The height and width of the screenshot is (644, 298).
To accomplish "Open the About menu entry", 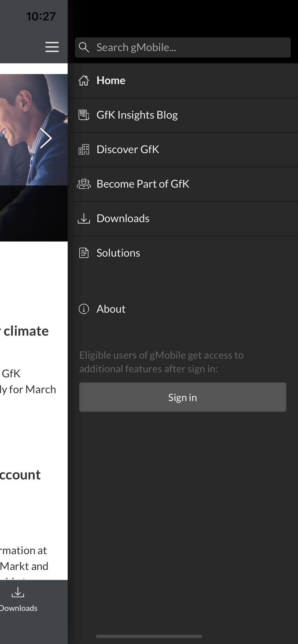I will click(x=183, y=309).
